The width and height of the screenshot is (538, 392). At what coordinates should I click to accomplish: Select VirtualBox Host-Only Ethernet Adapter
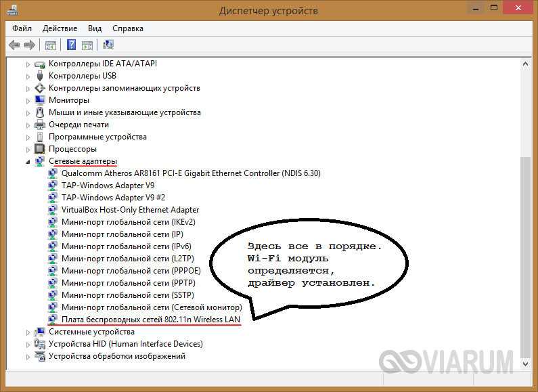pyautogui.click(x=130, y=210)
